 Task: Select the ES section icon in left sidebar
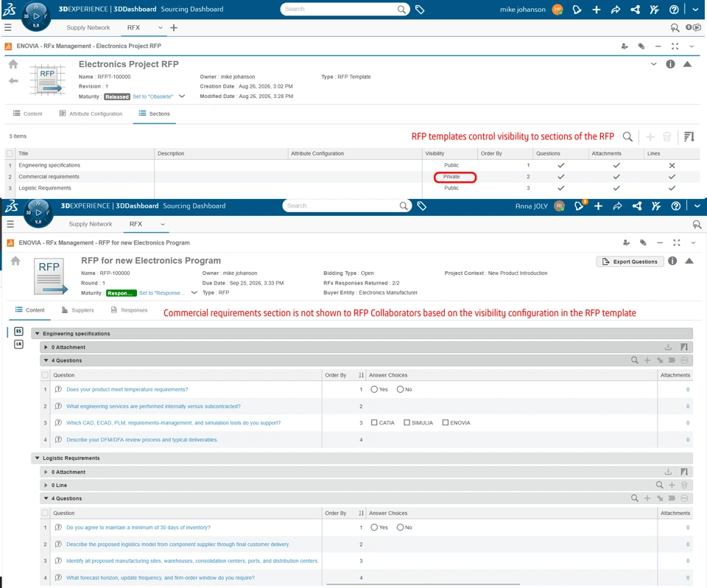[18, 332]
